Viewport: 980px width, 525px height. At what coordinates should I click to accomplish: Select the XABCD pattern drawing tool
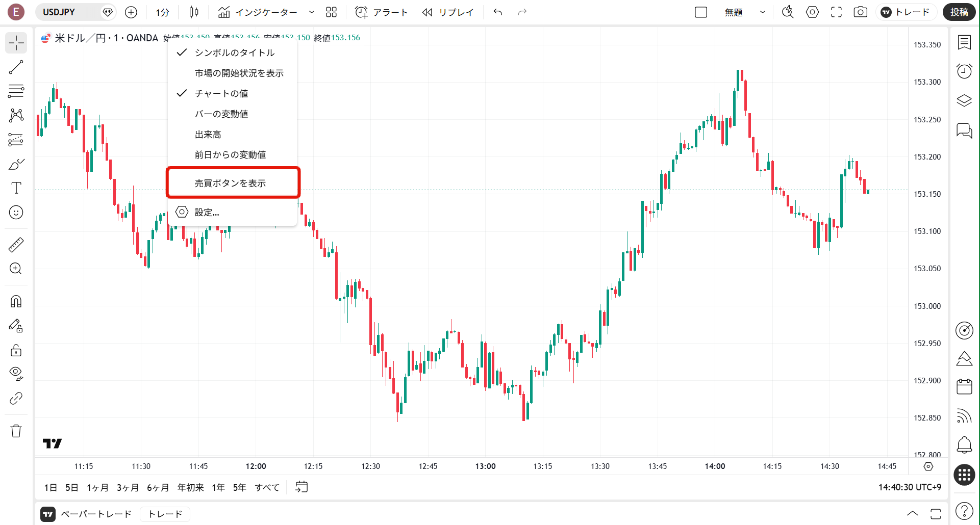16,115
